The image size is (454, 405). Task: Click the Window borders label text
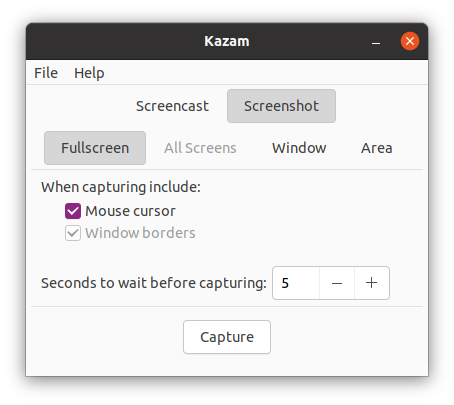coord(140,233)
